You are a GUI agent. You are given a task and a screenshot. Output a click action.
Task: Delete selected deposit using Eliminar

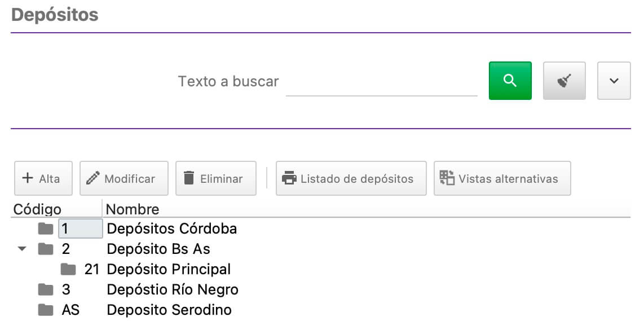[216, 178]
